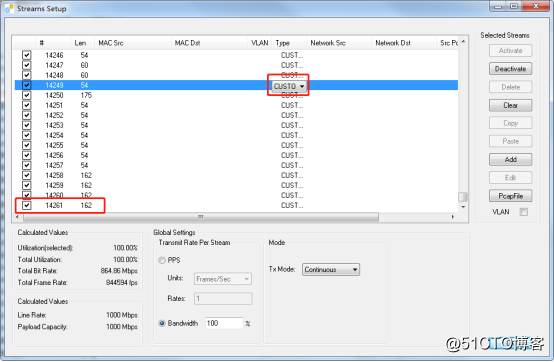Click the Paste button
The width and height of the screenshot is (554, 362).
coord(510,141)
